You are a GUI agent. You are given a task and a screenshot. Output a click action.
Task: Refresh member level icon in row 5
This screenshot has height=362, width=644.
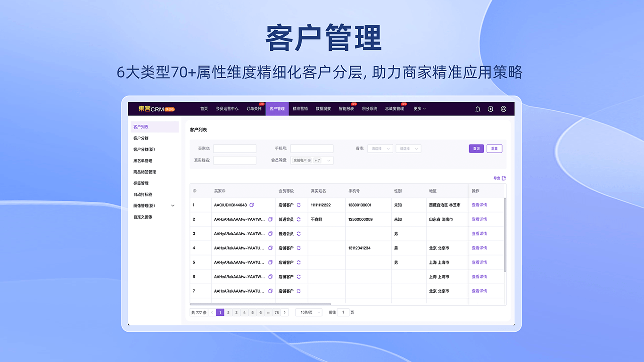[298, 263]
